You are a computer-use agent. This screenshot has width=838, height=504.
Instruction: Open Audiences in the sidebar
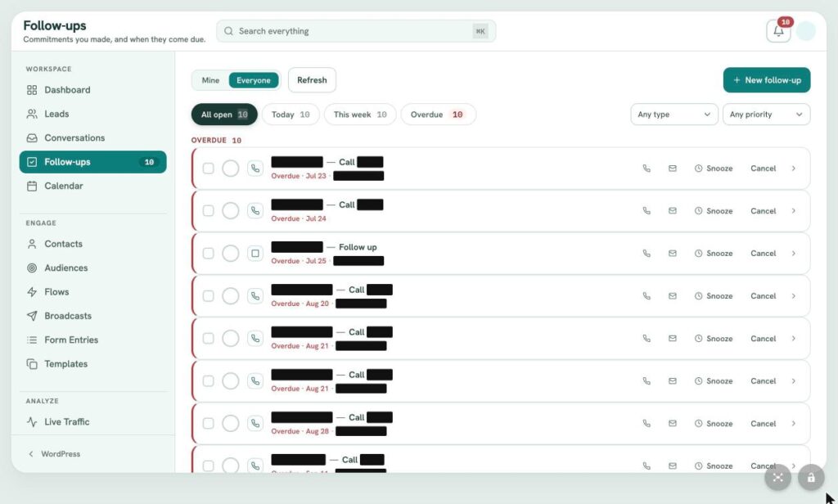pyautogui.click(x=93, y=268)
